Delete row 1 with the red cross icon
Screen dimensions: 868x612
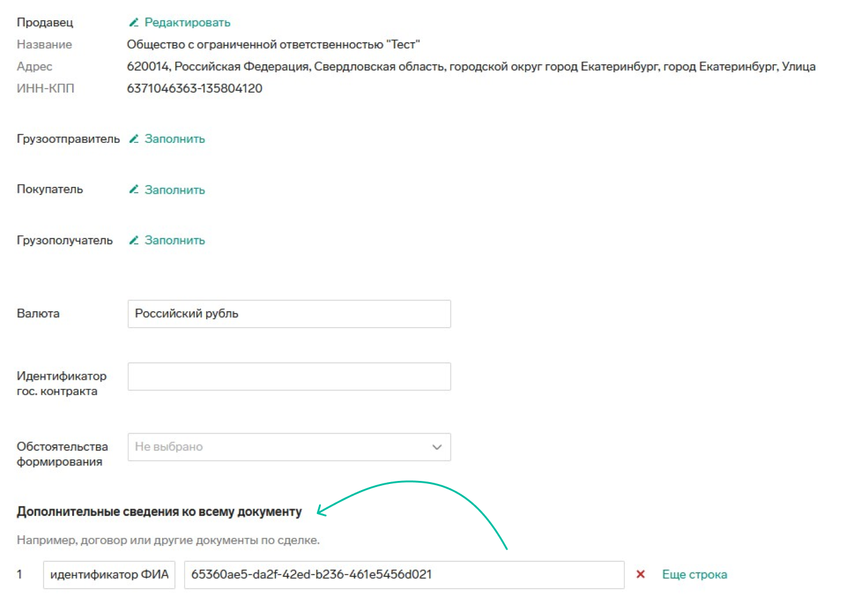[640, 575]
